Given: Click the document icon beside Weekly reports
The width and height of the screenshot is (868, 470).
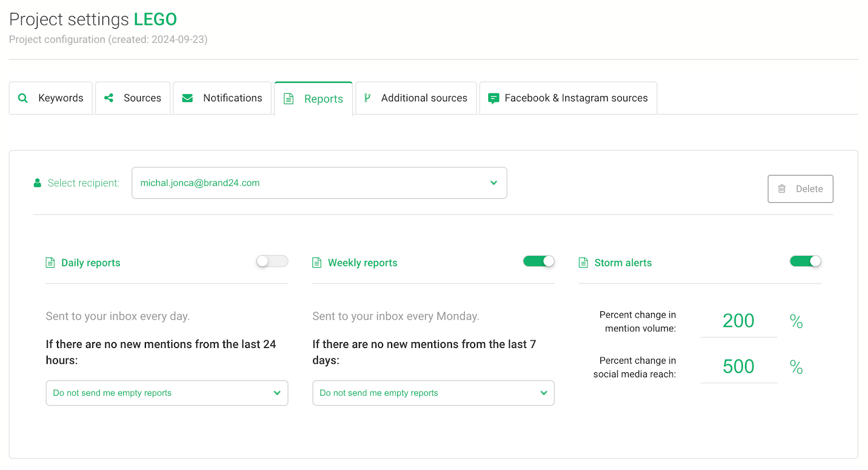Looking at the screenshot, I should click(317, 263).
